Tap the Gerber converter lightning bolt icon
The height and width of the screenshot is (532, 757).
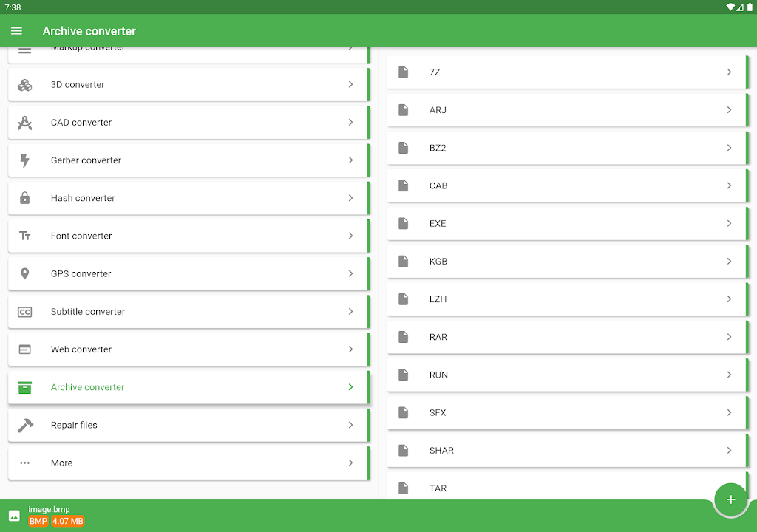(x=24, y=160)
